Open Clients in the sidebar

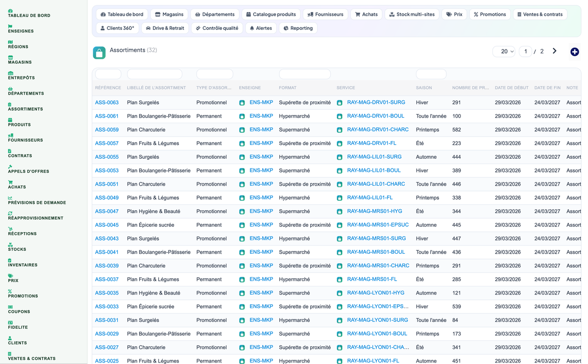tap(17, 340)
